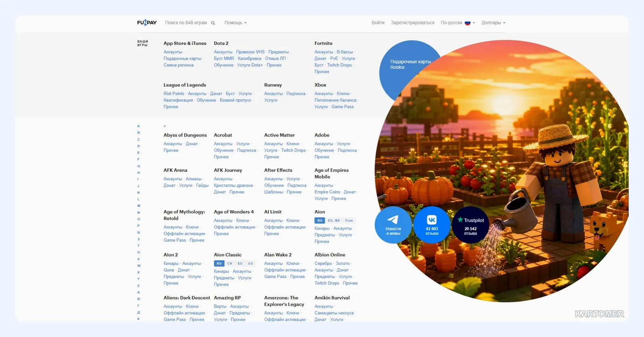
Task: Select the US tab under Aion Classic
Action: pos(251,263)
